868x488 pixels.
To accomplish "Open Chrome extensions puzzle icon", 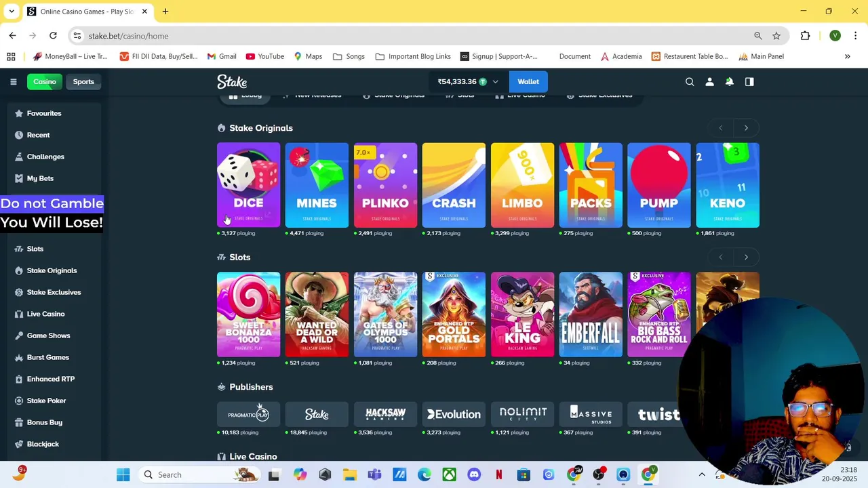I will (806, 36).
